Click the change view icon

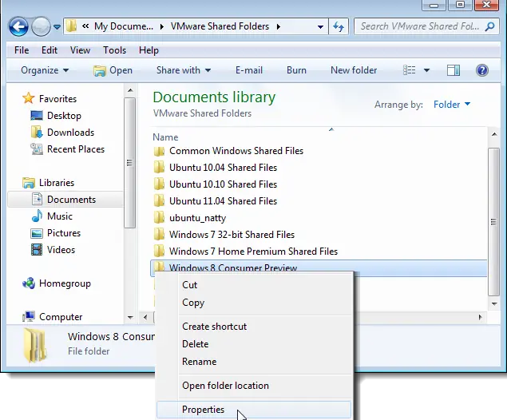coord(410,70)
